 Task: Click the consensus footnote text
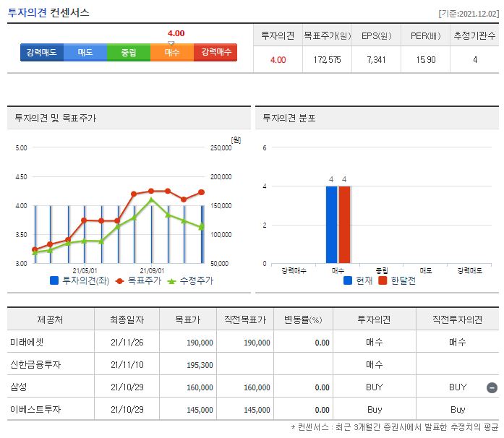pyautogui.click(x=394, y=427)
